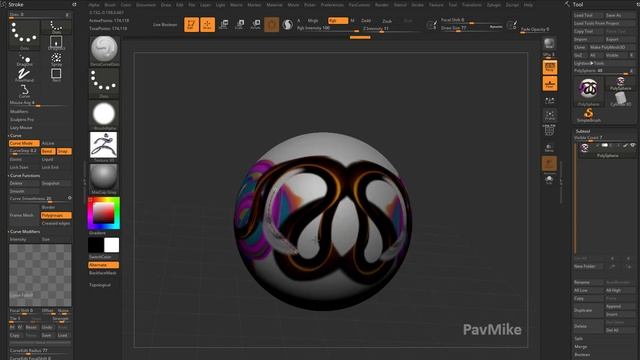640x360 pixels.
Task: Activate the Rotate transform icon
Action: point(256,24)
